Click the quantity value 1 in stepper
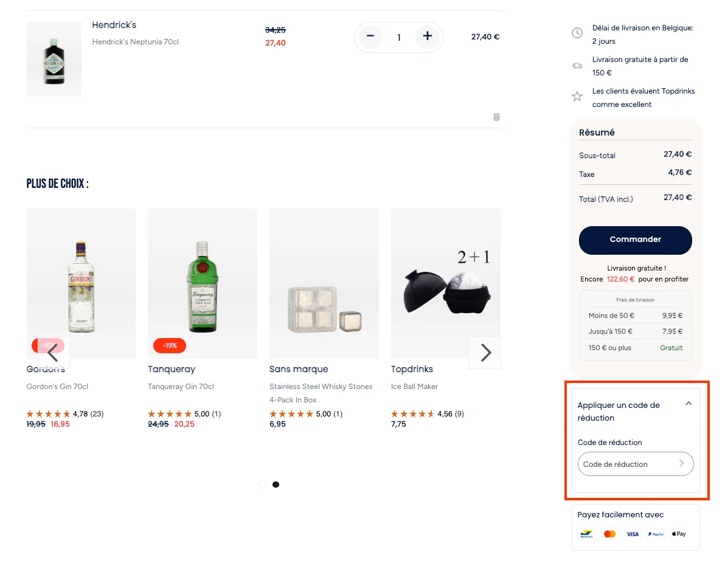The image size is (728, 566). (399, 38)
